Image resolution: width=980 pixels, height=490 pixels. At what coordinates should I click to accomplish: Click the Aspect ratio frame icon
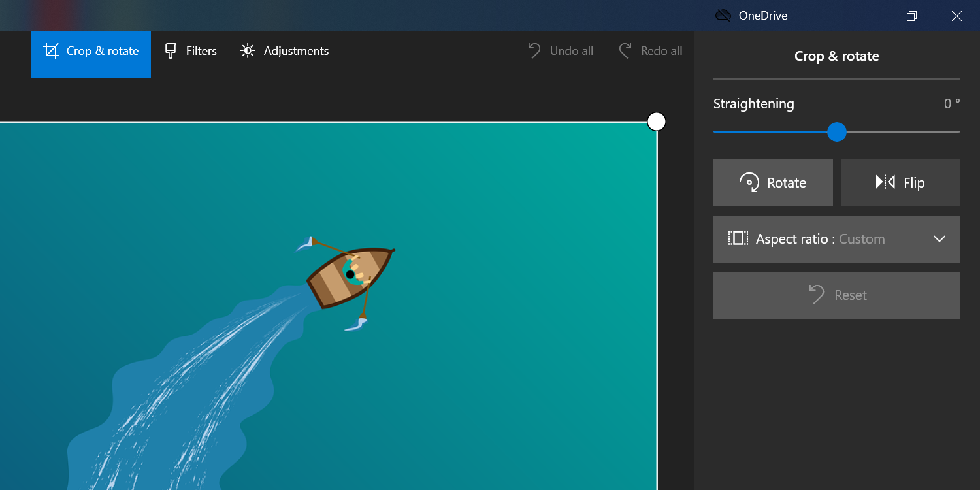click(738, 238)
